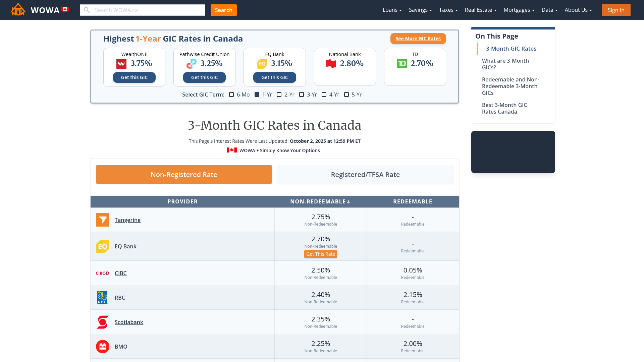Viewport: 644px width, 362px height.
Task: Open the Mortgages dropdown menu
Action: tap(519, 10)
